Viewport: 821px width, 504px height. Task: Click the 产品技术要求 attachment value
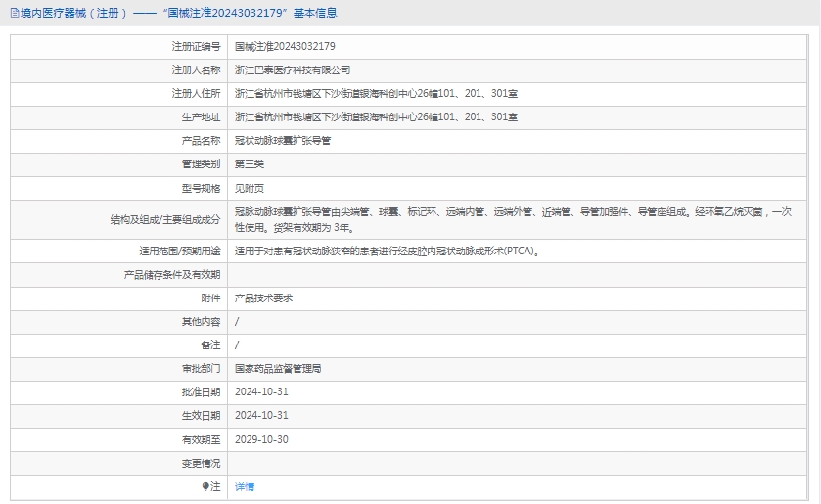[x=263, y=298]
